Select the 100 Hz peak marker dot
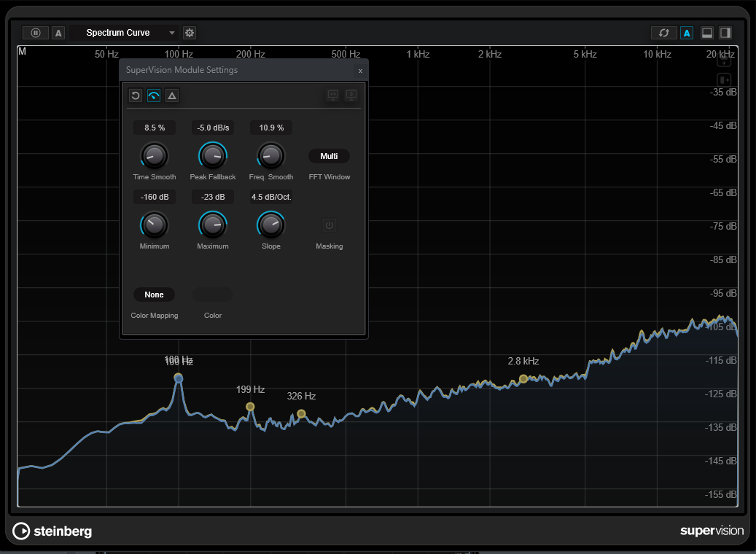This screenshot has width=756, height=554. [179, 378]
